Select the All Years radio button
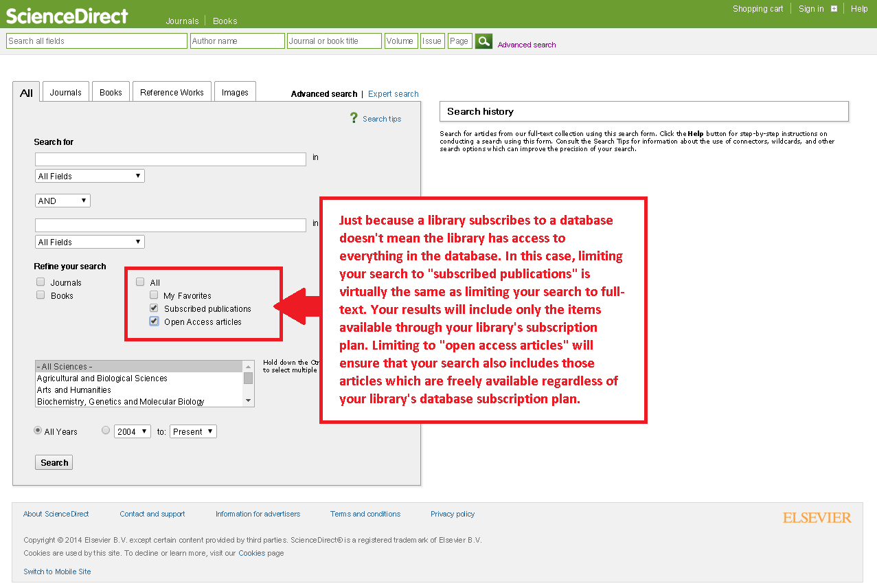Screen dimensions: 877x588 (x=38, y=431)
